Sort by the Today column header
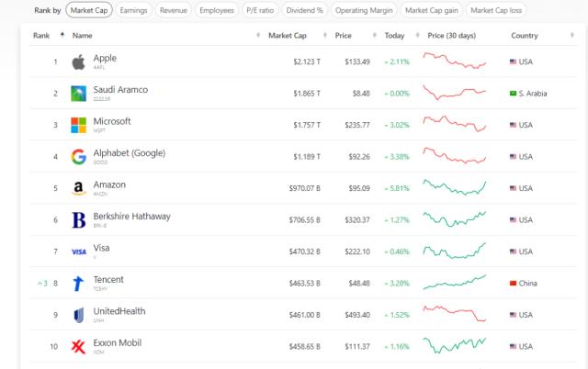Viewport: 588px width, 369px height. click(394, 35)
